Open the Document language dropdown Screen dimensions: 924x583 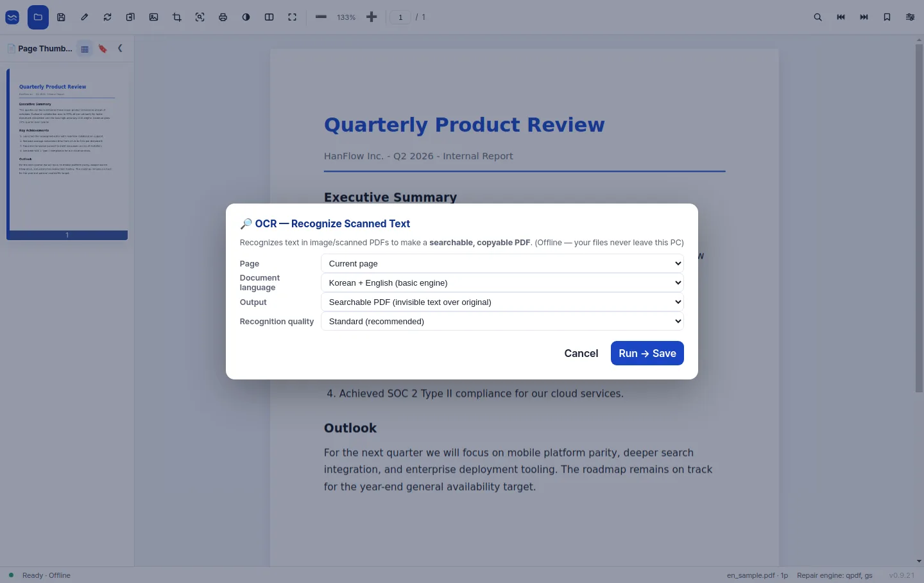point(502,283)
